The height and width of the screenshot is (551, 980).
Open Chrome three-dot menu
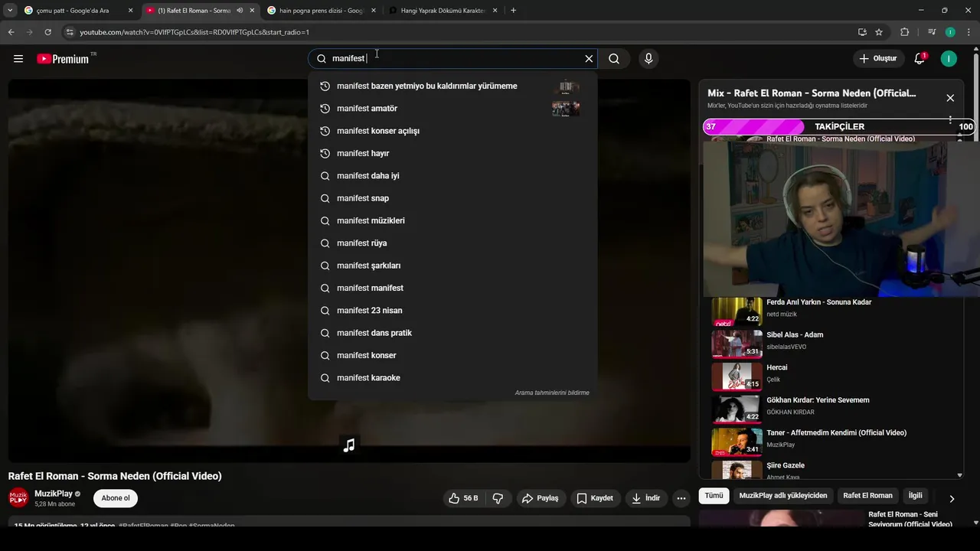(x=969, y=32)
